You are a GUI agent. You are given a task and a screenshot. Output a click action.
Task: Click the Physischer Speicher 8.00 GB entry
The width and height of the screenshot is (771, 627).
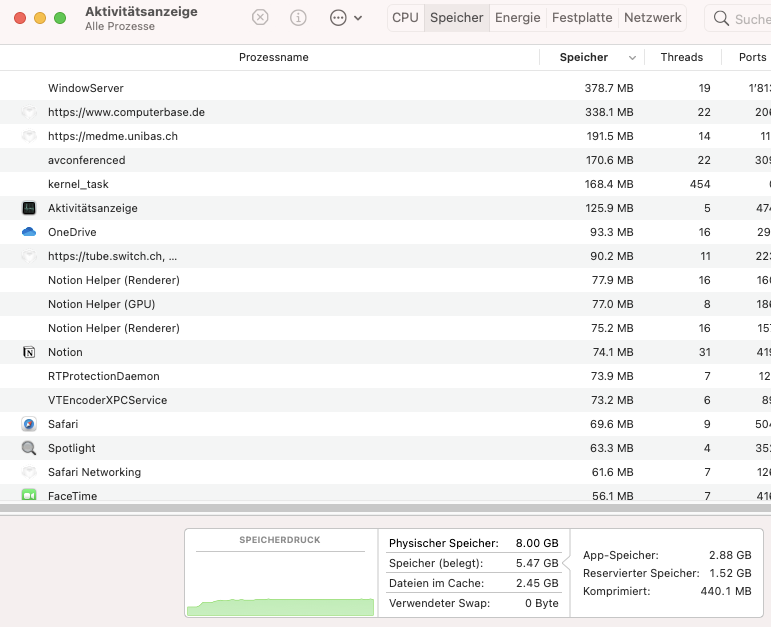coord(474,543)
